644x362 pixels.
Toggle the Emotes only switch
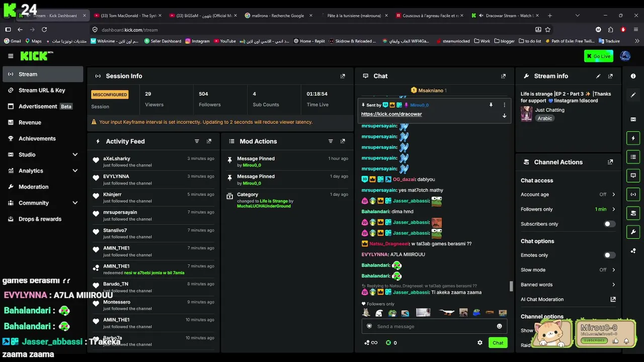(x=609, y=255)
